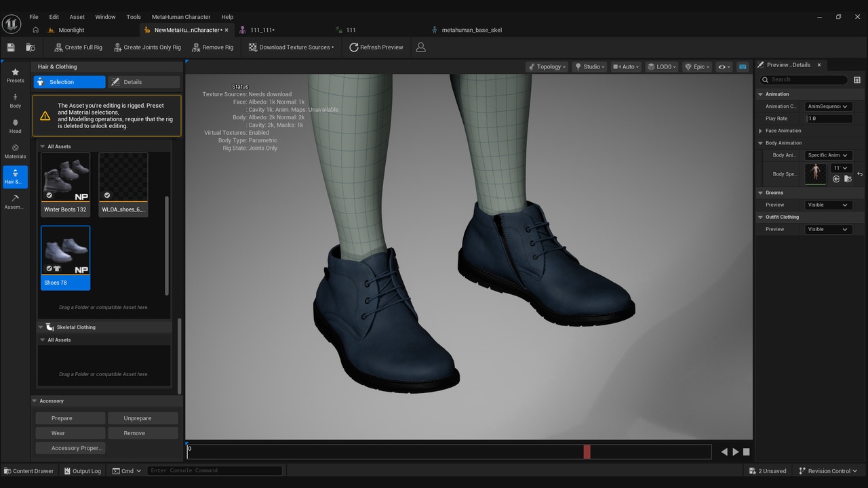The width and height of the screenshot is (868, 488).
Task: Open the MetaHuman Character menu
Action: tap(181, 17)
